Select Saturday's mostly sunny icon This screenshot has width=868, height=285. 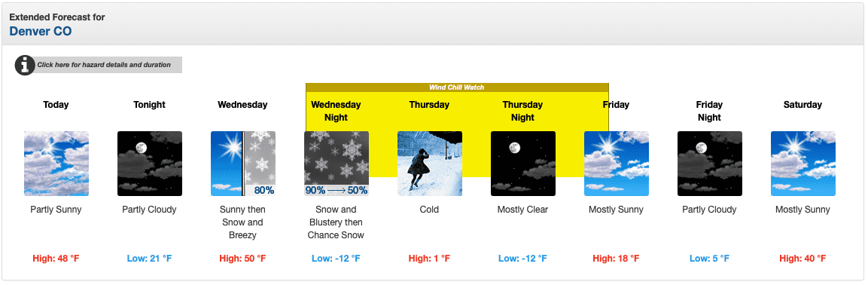tap(803, 164)
